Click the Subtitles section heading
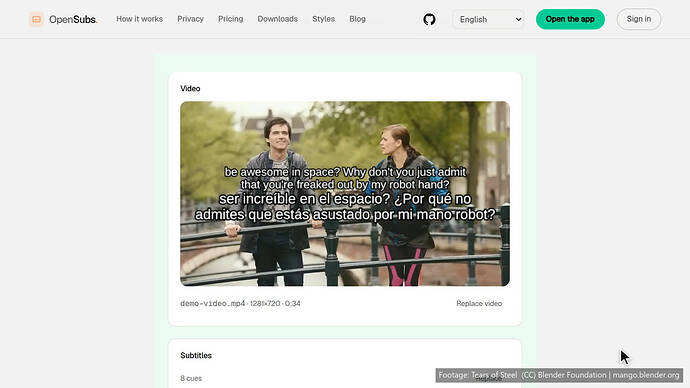 196,355
